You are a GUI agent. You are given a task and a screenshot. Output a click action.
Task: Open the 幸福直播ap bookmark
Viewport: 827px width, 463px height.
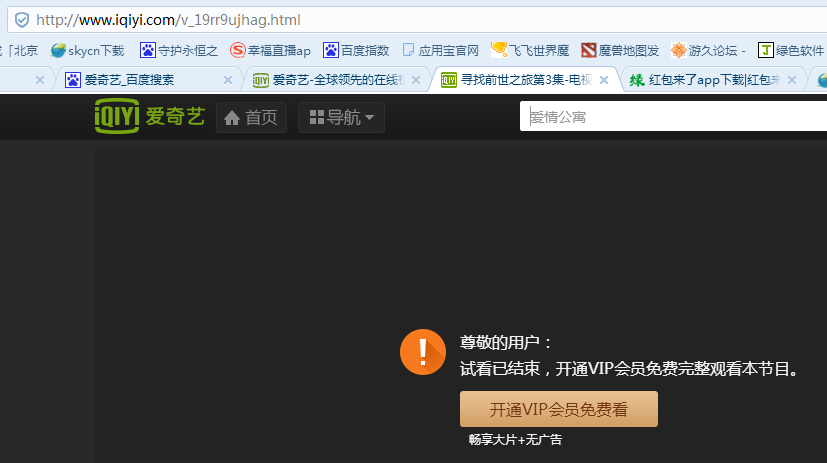tap(270, 50)
